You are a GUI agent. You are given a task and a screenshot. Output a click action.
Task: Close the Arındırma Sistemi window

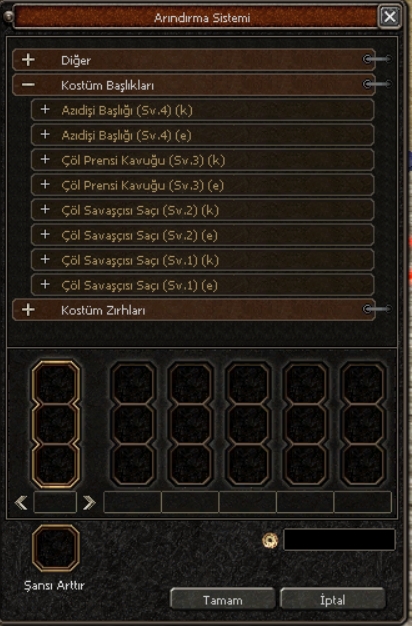pyautogui.click(x=389, y=16)
